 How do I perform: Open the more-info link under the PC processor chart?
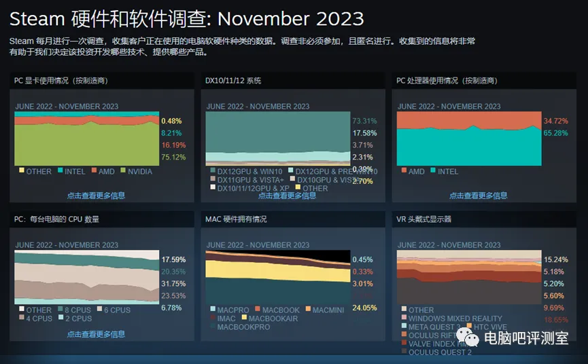point(478,196)
